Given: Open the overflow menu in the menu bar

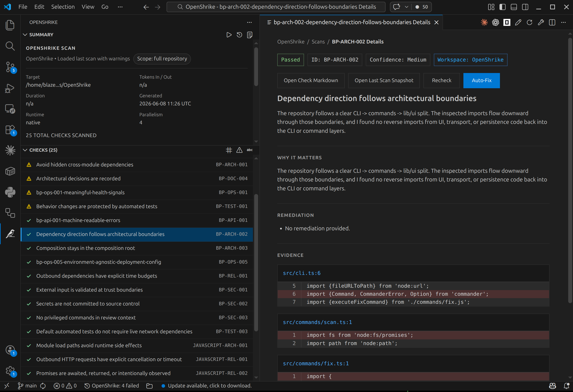Looking at the screenshot, I should click(x=120, y=7).
